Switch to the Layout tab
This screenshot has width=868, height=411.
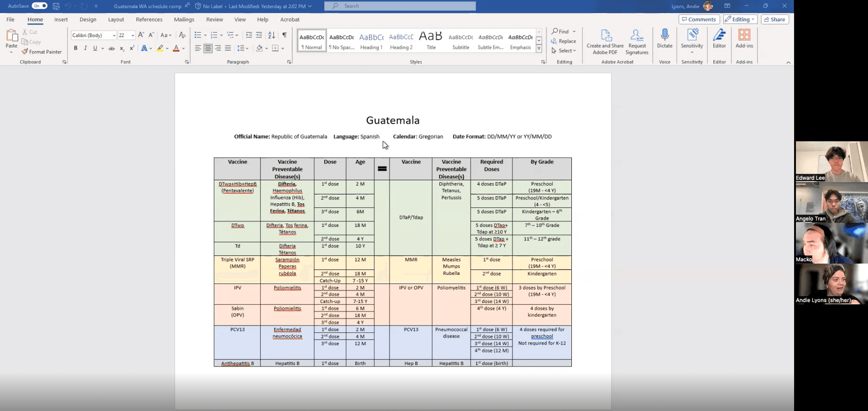[x=116, y=19]
